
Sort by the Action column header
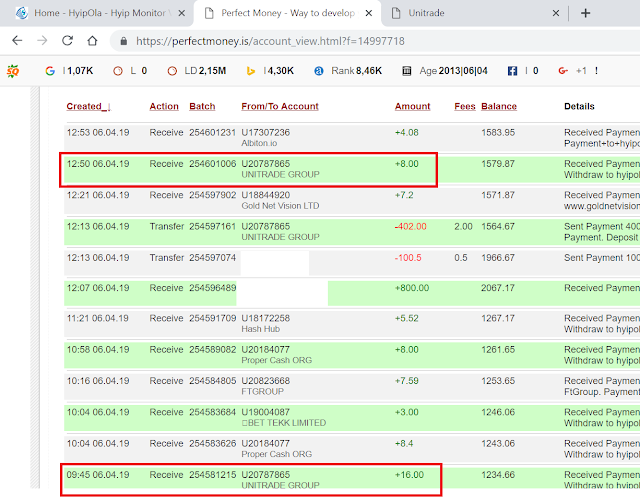(164, 106)
